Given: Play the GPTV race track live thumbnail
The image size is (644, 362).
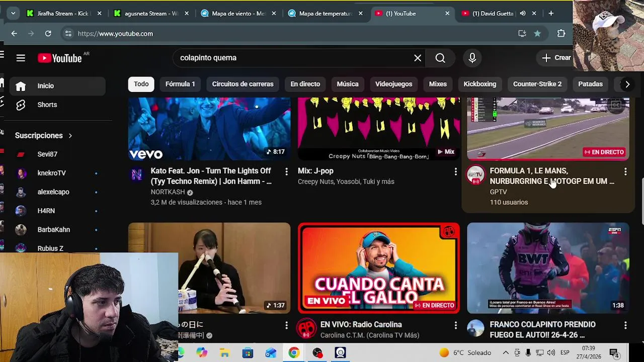Looking at the screenshot, I should [x=548, y=129].
